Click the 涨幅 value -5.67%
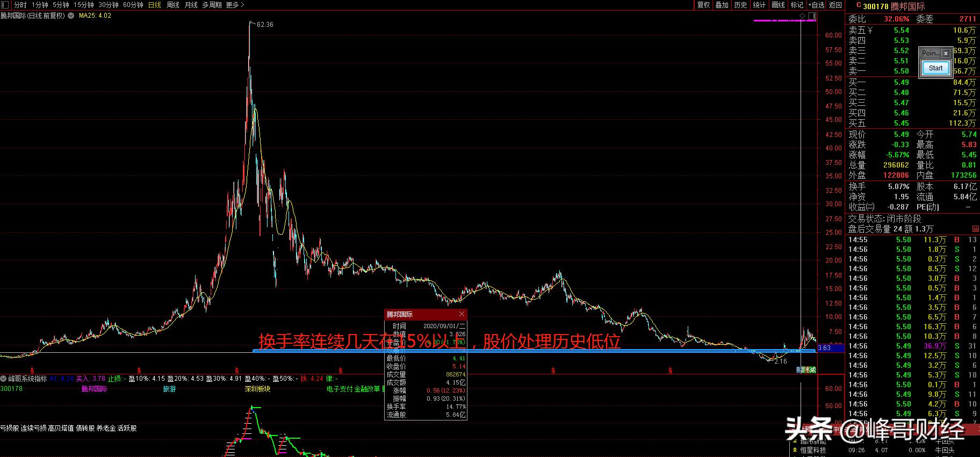 [x=897, y=155]
